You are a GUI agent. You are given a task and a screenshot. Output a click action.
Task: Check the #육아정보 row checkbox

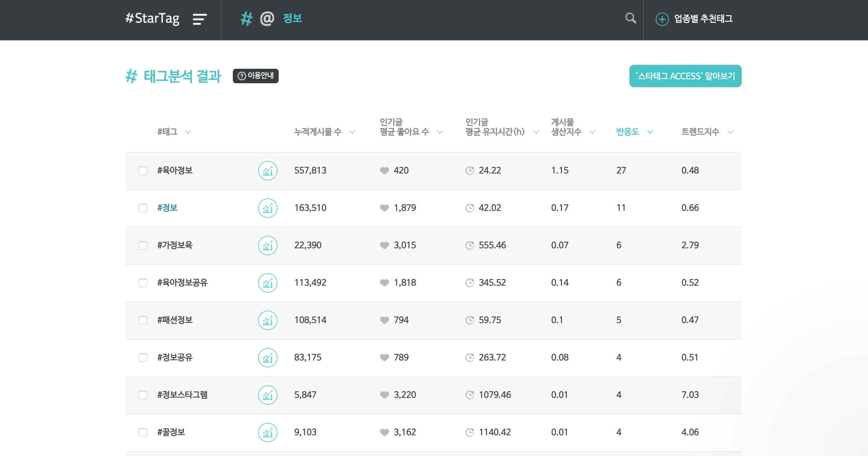[x=143, y=171]
